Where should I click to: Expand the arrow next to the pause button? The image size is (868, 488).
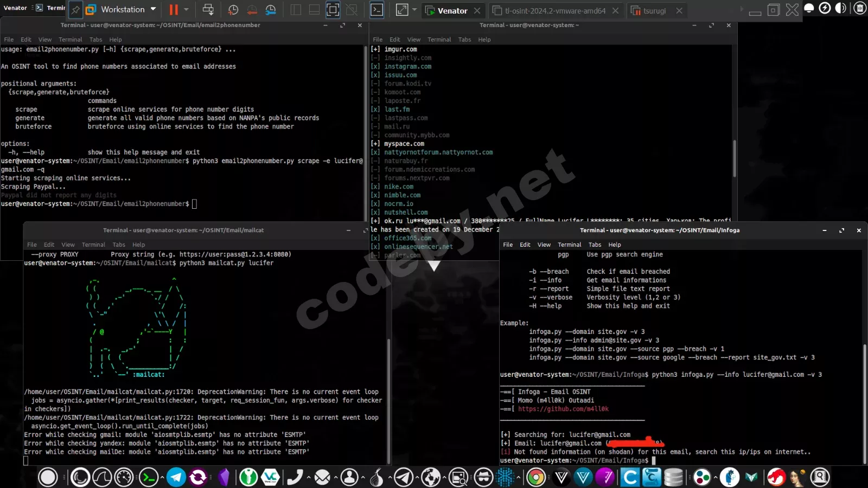click(186, 10)
